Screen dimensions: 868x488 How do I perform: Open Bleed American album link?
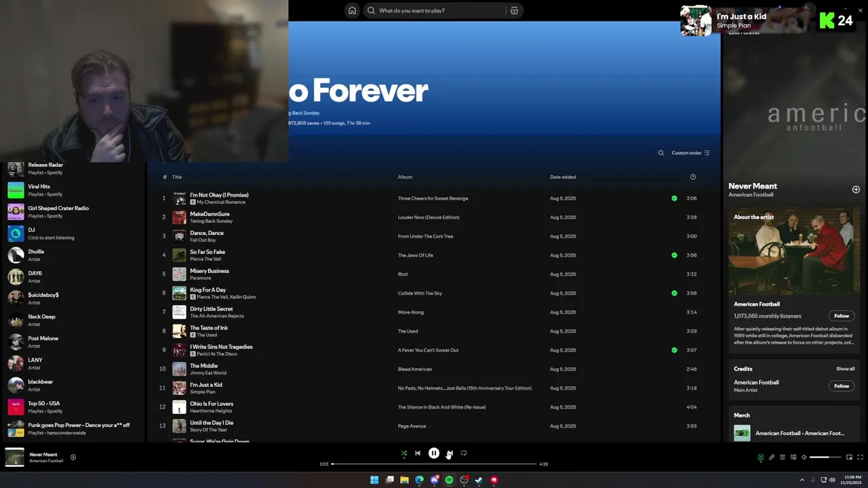tap(415, 369)
